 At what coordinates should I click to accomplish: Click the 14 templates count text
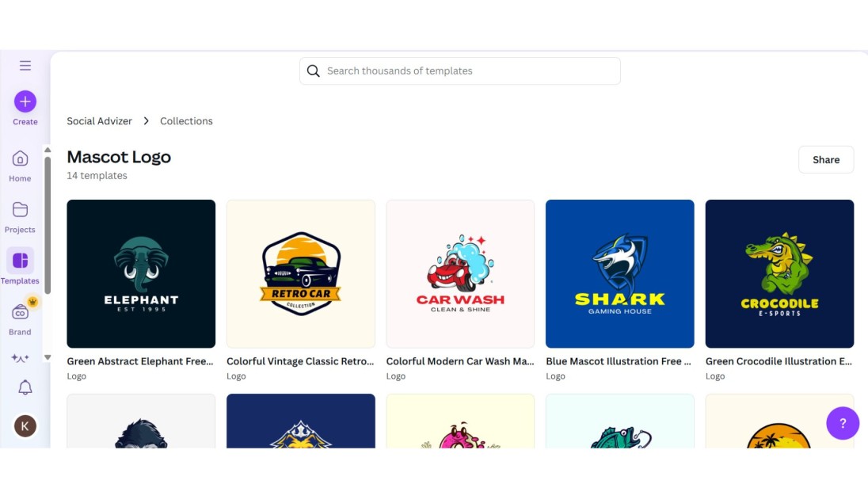[x=97, y=176]
